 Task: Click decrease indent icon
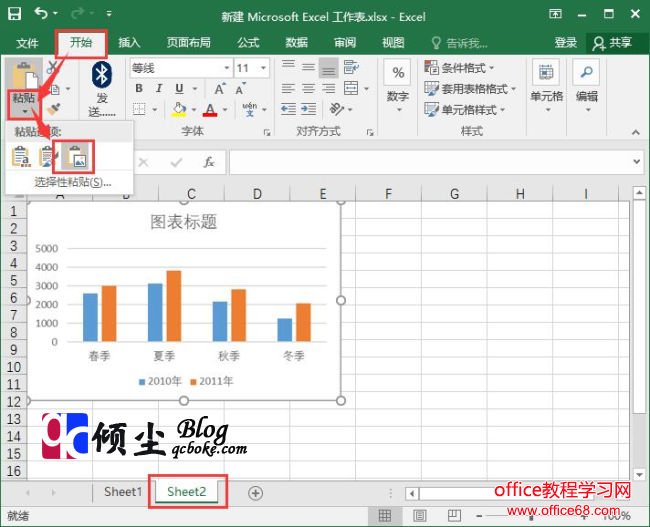(288, 109)
